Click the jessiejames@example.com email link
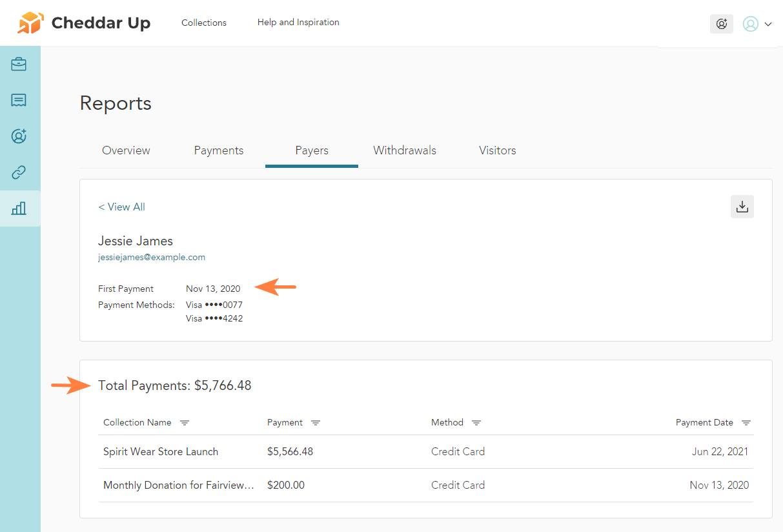 (x=152, y=257)
